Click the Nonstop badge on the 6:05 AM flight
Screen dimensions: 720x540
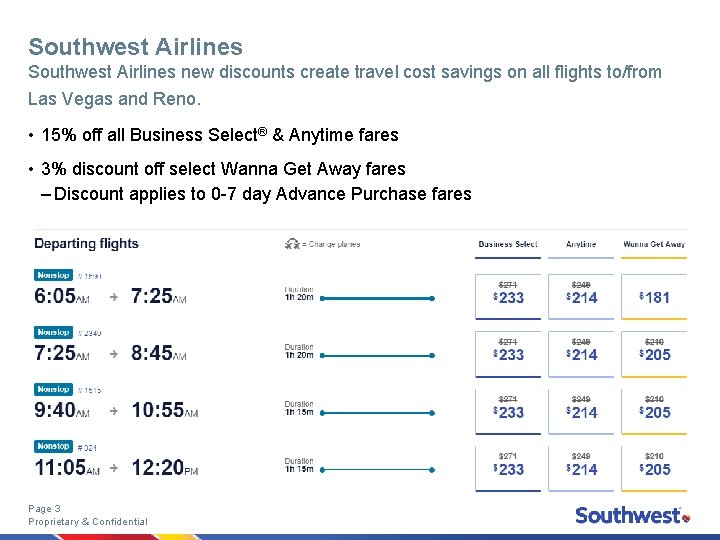click(x=53, y=275)
